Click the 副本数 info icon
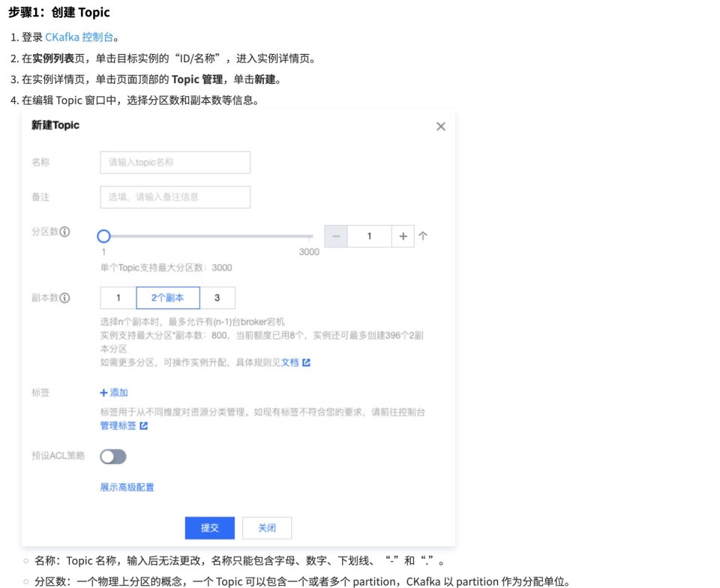720x588 pixels. point(65,298)
